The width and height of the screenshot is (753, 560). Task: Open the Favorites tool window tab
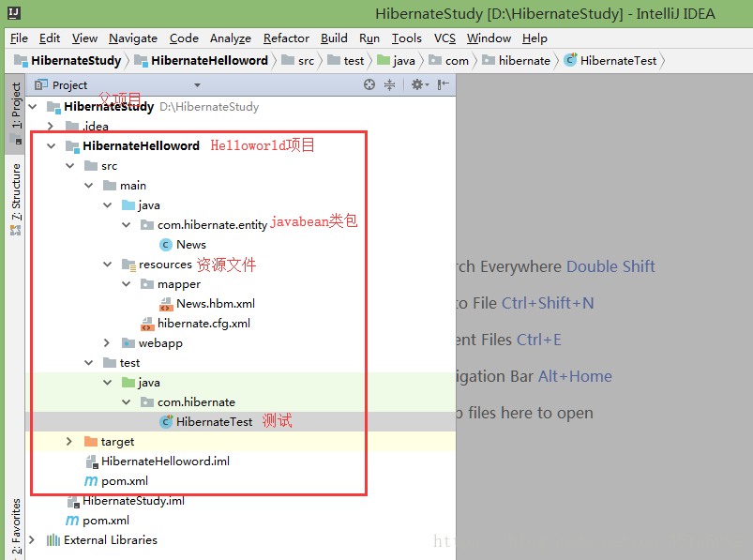[x=16, y=526]
